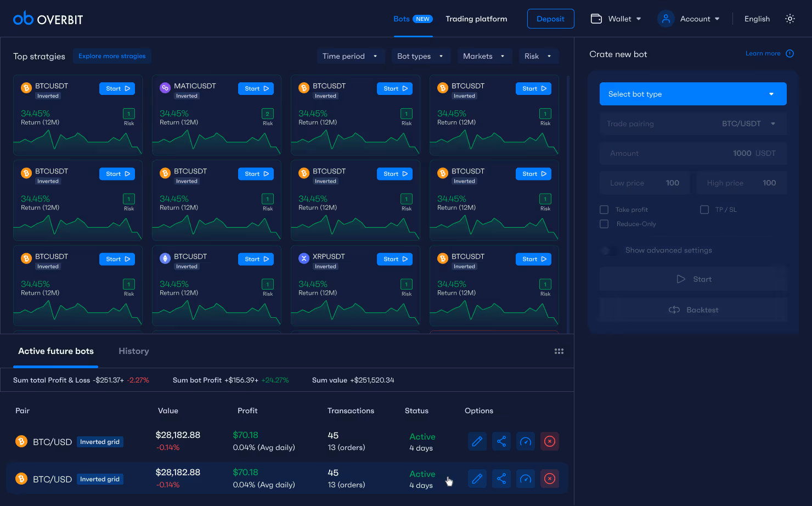Toggle Show advanced settings switch
Screen dimensions: 812x506
point(609,250)
